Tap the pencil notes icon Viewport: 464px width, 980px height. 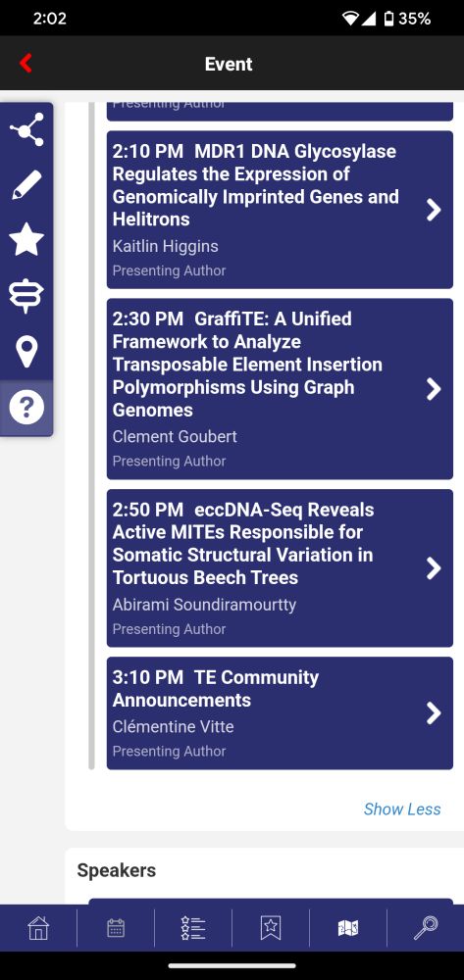coord(26,185)
